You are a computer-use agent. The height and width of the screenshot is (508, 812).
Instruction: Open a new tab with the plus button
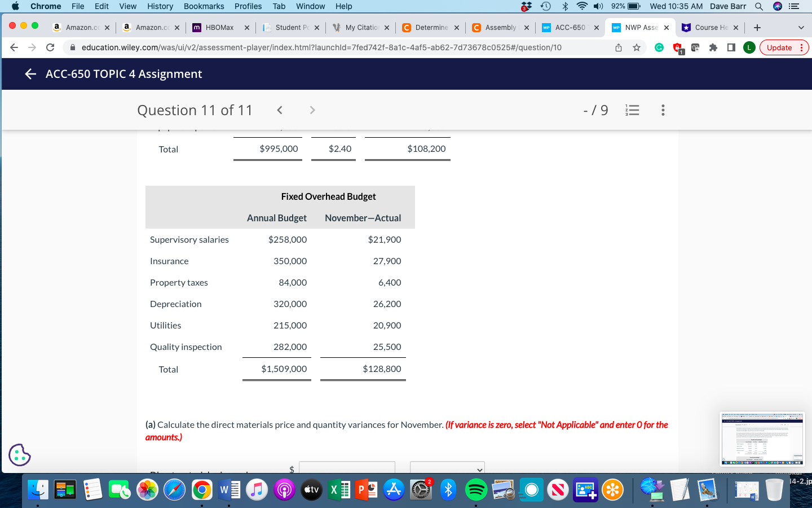coord(757,27)
